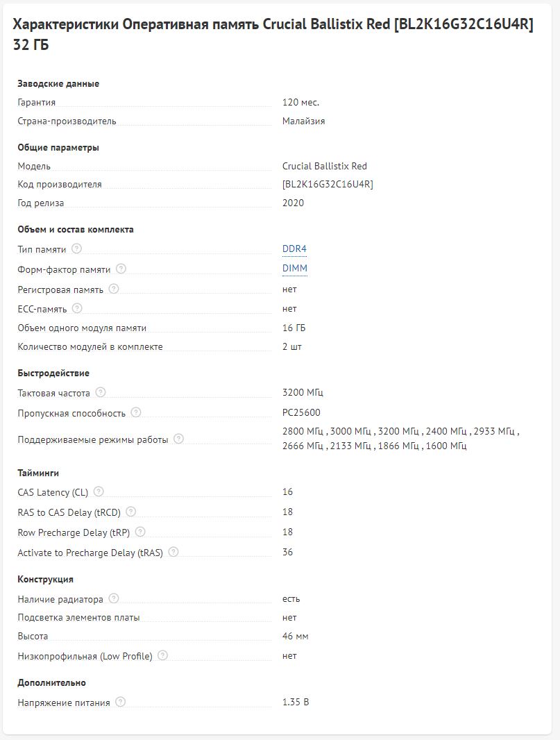Click the question icon beside Наличие радиатора
560x740 pixels.
(114, 598)
